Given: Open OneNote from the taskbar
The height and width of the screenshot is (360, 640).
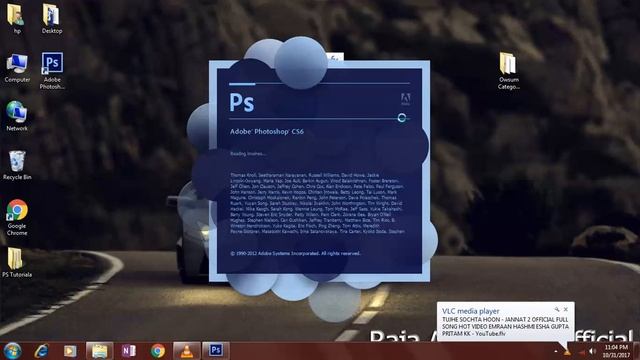Looking at the screenshot, I should pyautogui.click(x=129, y=351).
